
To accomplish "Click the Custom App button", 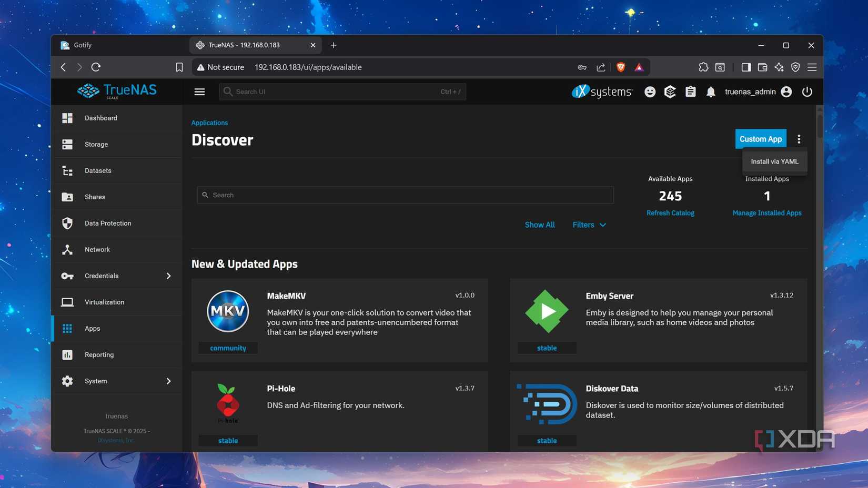I will click(761, 139).
